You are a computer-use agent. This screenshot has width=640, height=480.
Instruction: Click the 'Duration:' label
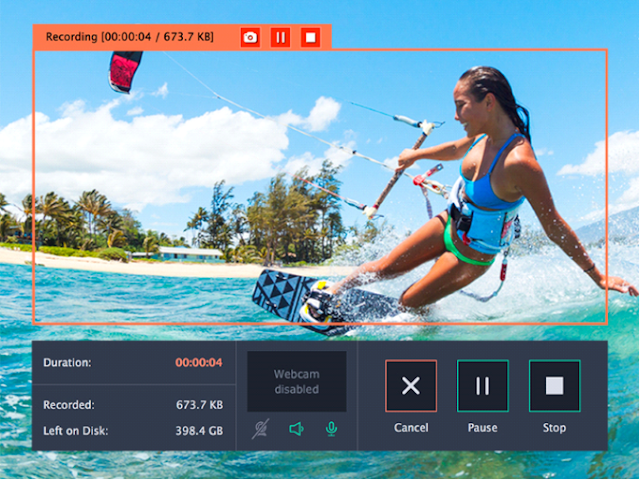tap(67, 362)
